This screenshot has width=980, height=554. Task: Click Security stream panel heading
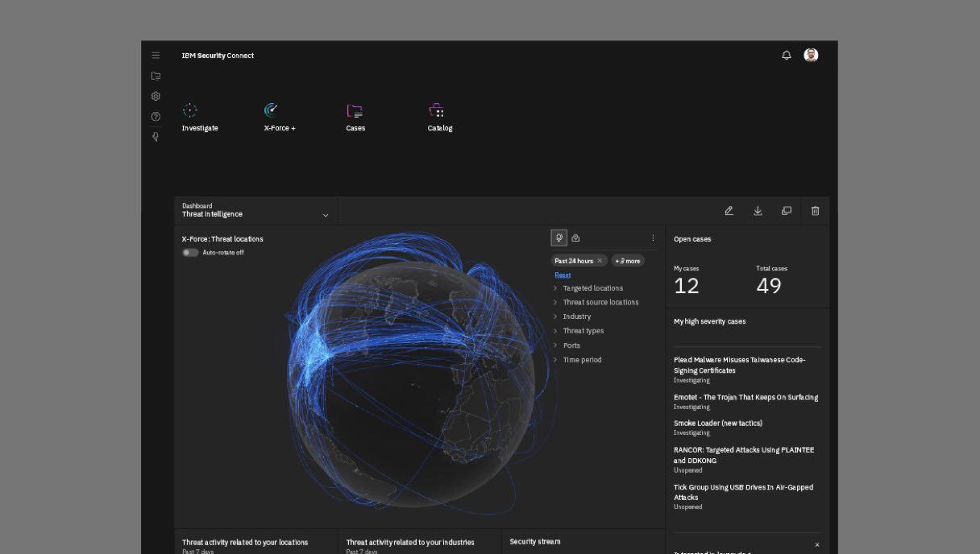[535, 542]
